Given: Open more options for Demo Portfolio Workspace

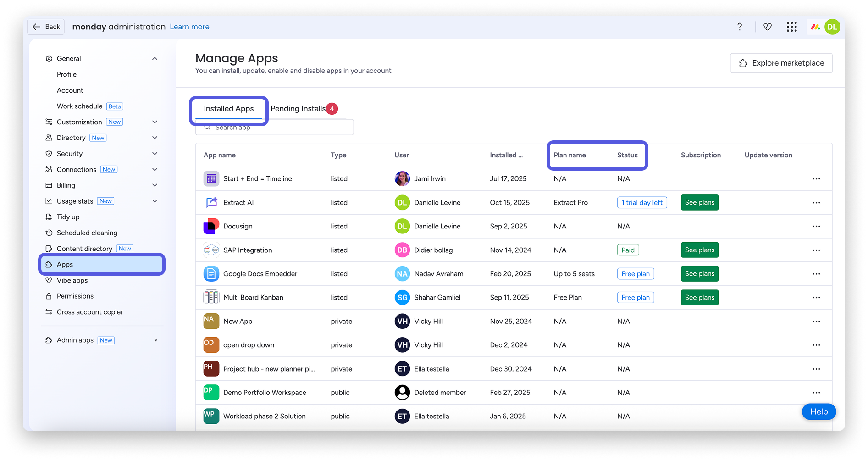Looking at the screenshot, I should pos(816,393).
